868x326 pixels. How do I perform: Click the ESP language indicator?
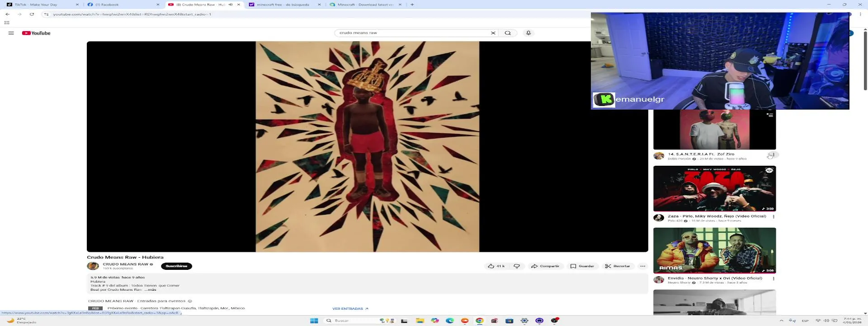[x=805, y=321]
